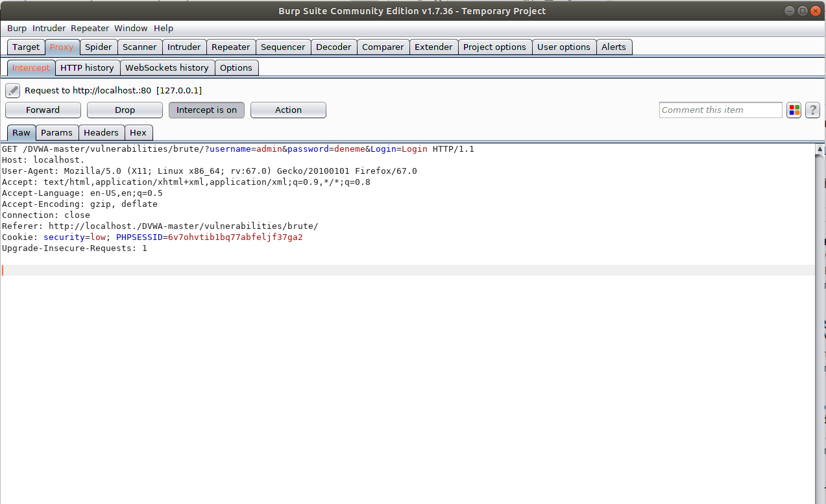Select the Raw request view tab
The height and width of the screenshot is (504, 826).
(21, 132)
